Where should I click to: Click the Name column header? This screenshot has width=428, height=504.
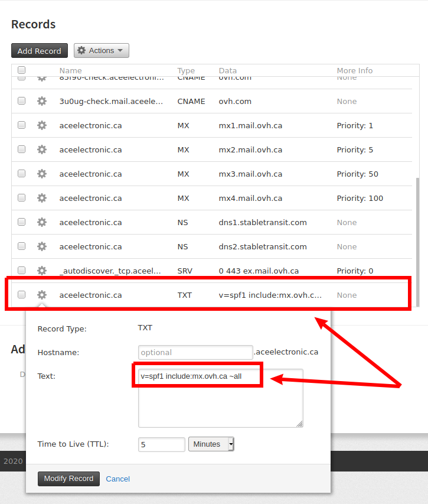[x=71, y=70]
